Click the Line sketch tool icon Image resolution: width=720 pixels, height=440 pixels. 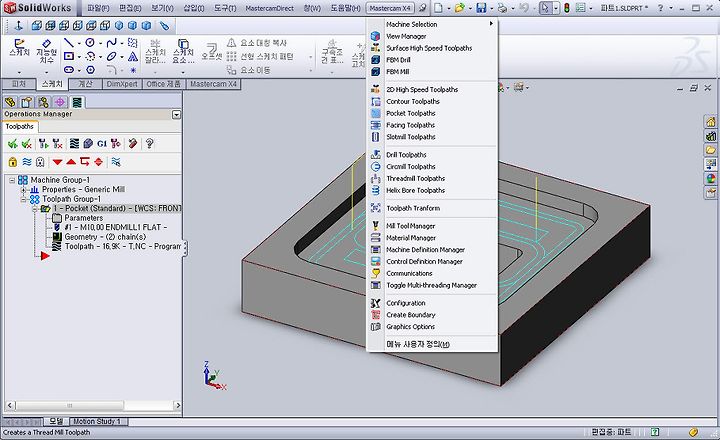[x=69, y=43]
